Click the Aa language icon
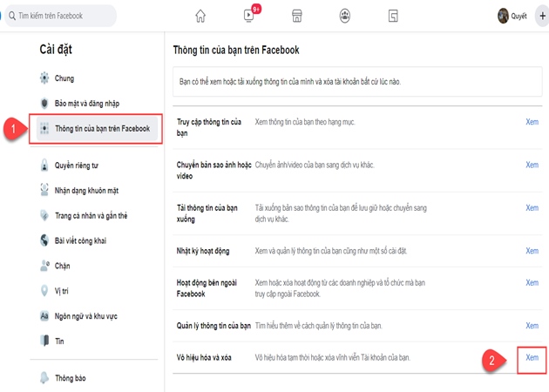The width and height of the screenshot is (549, 392). pos(44,316)
